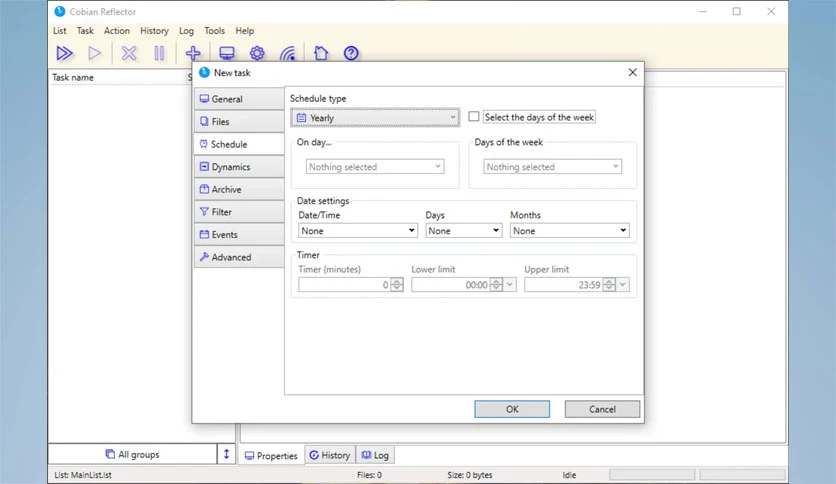
Task: Confirm new task with OK
Action: pos(512,409)
